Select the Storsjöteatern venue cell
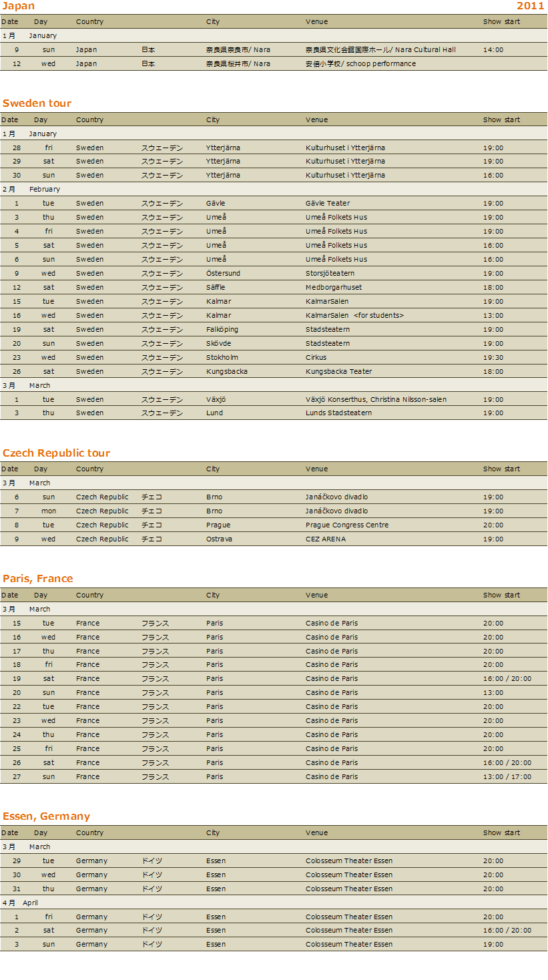548x980 pixels. coord(330,274)
